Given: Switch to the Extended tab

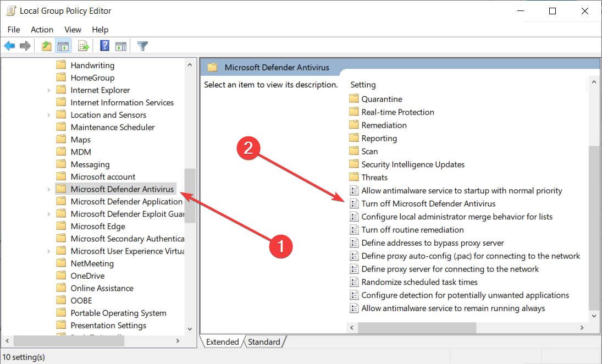Looking at the screenshot, I should [x=222, y=341].
